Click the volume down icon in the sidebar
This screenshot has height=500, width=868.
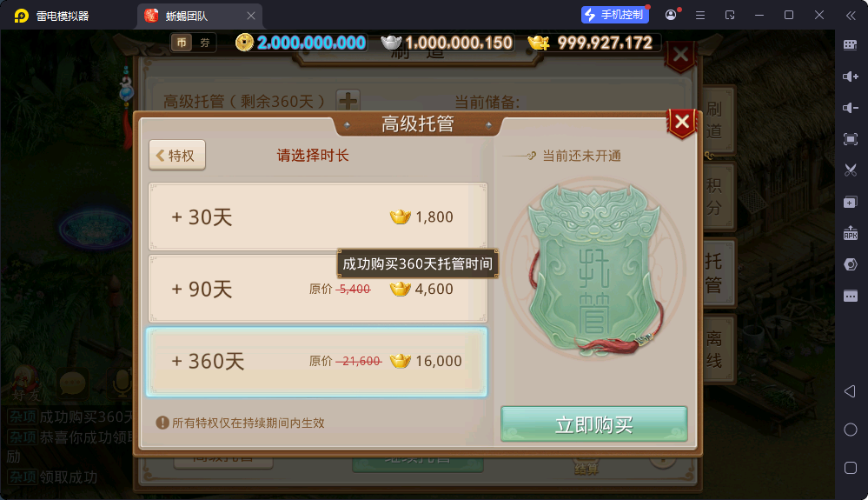[x=851, y=108]
